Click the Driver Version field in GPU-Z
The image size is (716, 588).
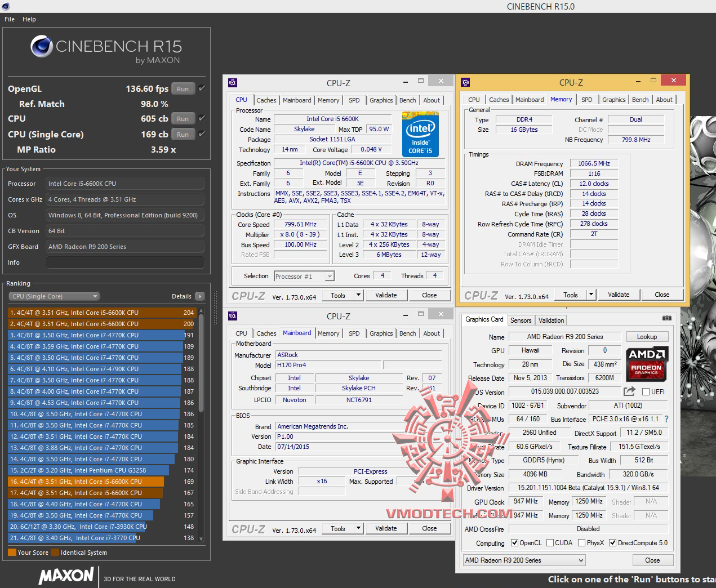pyautogui.click(x=588, y=488)
